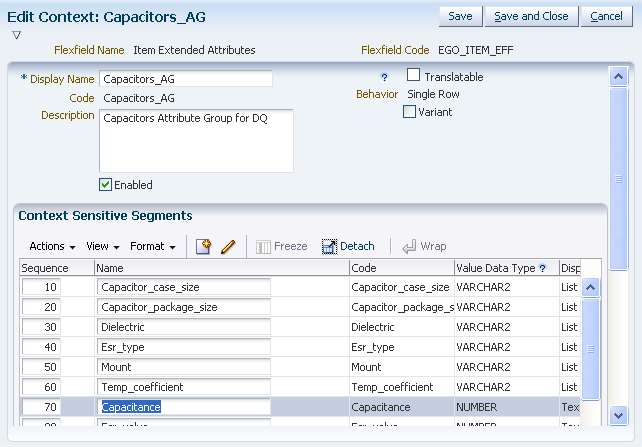Open help icon for Value Data Type
Viewport: 642px width, 447px height.
tap(543, 268)
